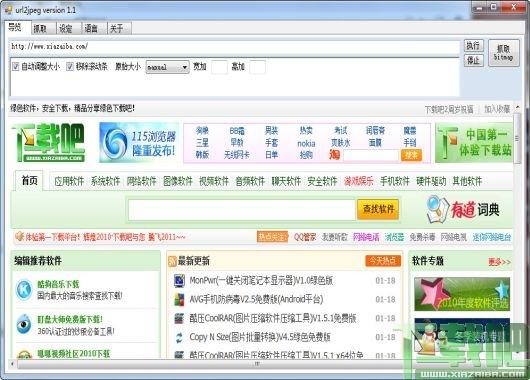Open the MonPwr V1.0绿色版 entry
Viewport: 530px width, 380px height.
[x=261, y=281]
